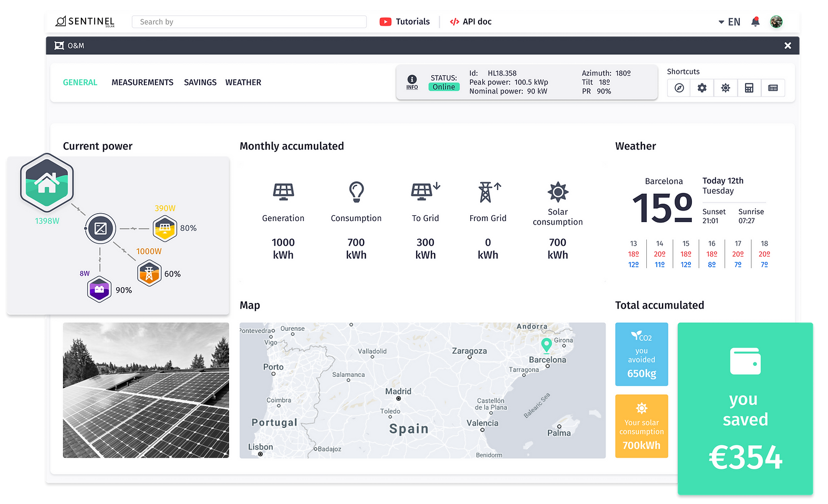Screen dimensions: 828x504
Task: Open the SAVINGS tab
Action: click(x=200, y=82)
